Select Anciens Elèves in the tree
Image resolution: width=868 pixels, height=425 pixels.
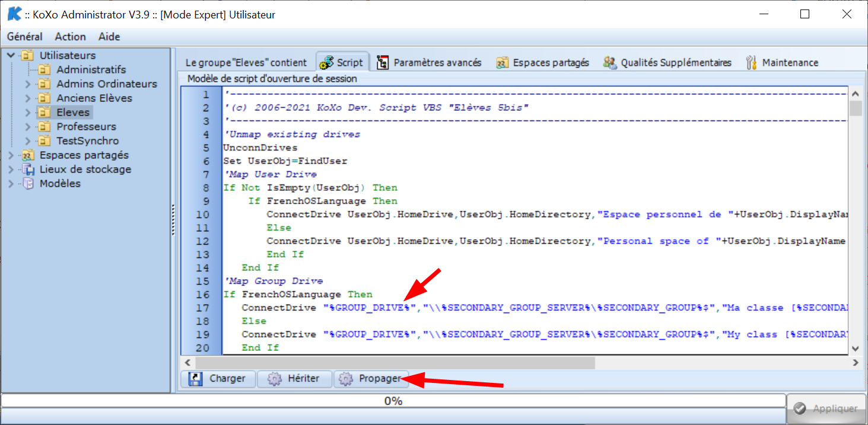pos(94,98)
